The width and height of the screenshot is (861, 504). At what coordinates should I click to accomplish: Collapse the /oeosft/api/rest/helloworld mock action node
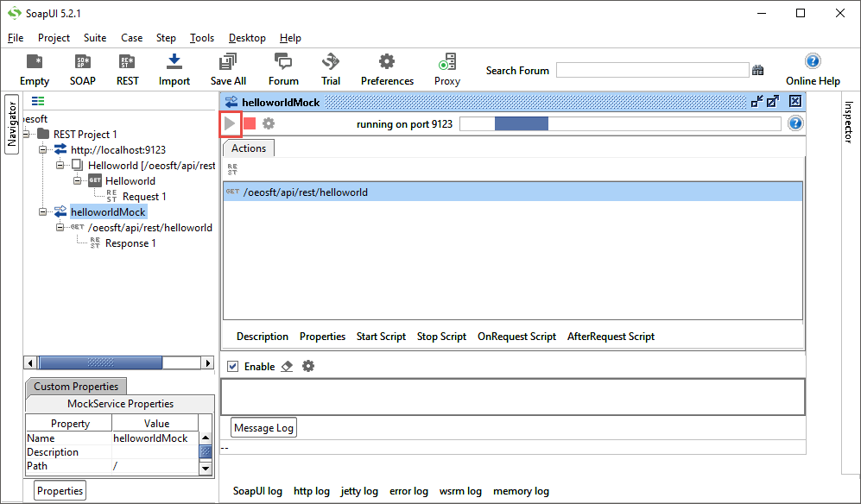pos(60,227)
